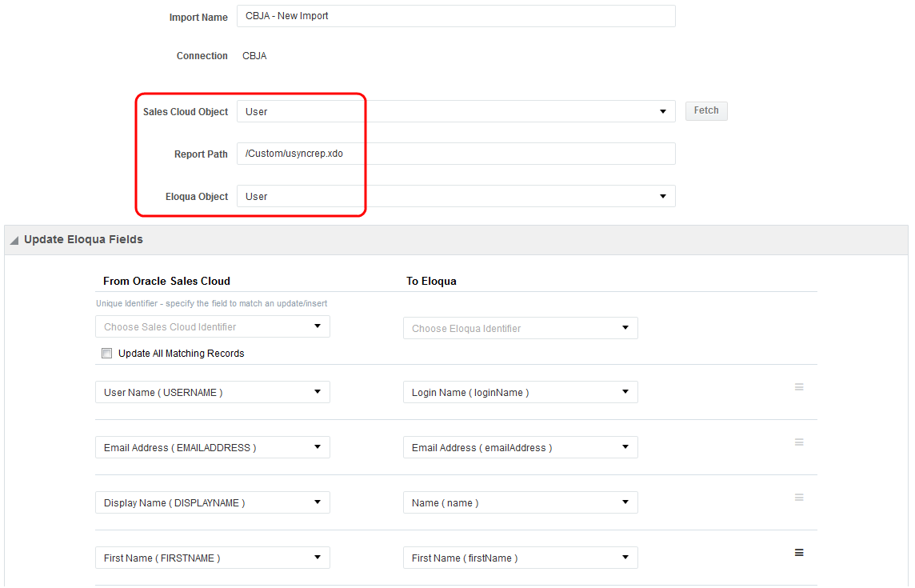Click the Report Path input field

[x=456, y=154]
